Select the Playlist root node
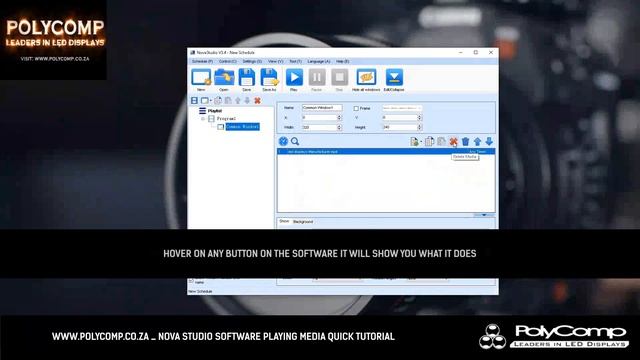The height and width of the screenshot is (360, 640). [215, 111]
